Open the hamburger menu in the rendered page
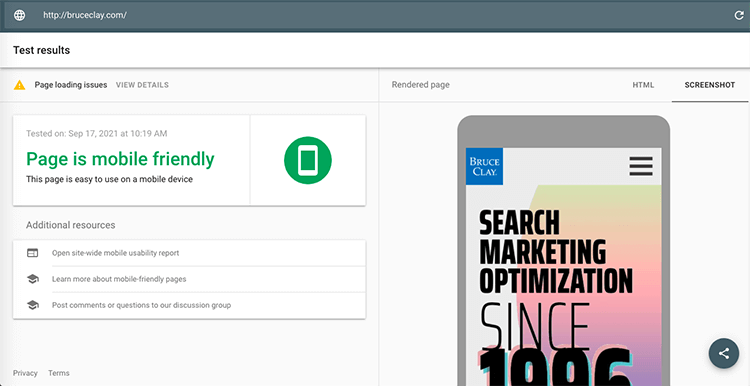 641,166
